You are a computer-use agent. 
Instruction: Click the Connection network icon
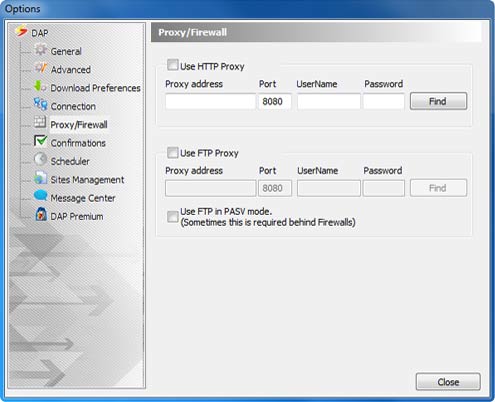click(41, 105)
